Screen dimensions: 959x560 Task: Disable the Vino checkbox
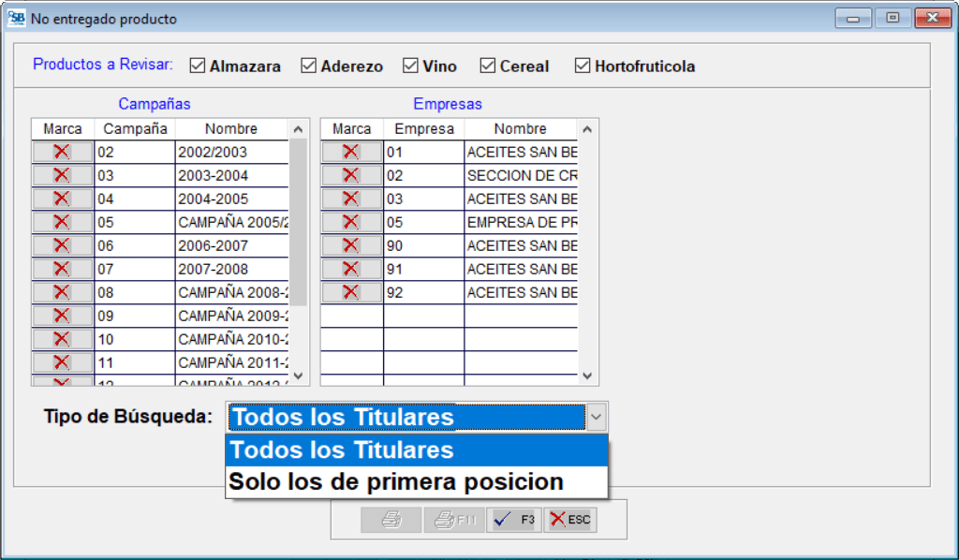[x=412, y=66]
